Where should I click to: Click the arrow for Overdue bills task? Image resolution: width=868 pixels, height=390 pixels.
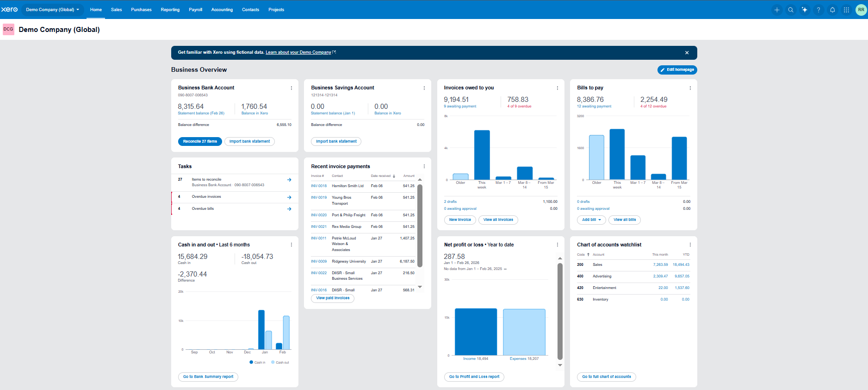point(289,209)
